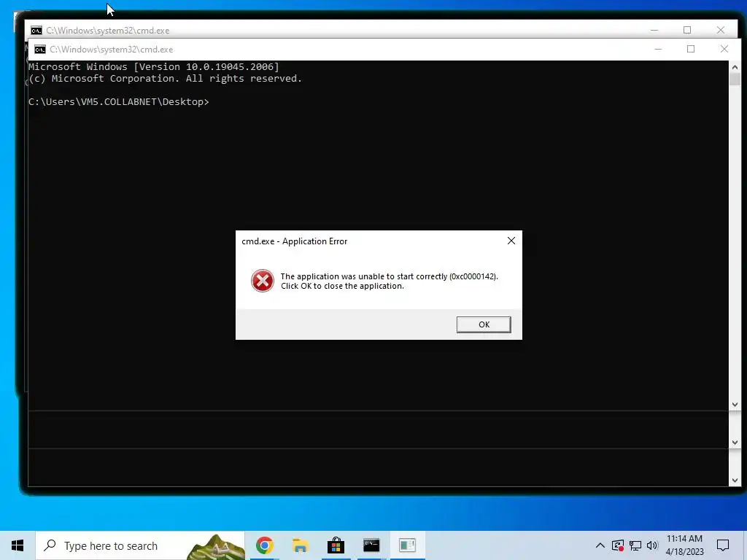Select Command Prompt taskbar icon
Image resolution: width=747 pixels, height=560 pixels.
tap(371, 545)
